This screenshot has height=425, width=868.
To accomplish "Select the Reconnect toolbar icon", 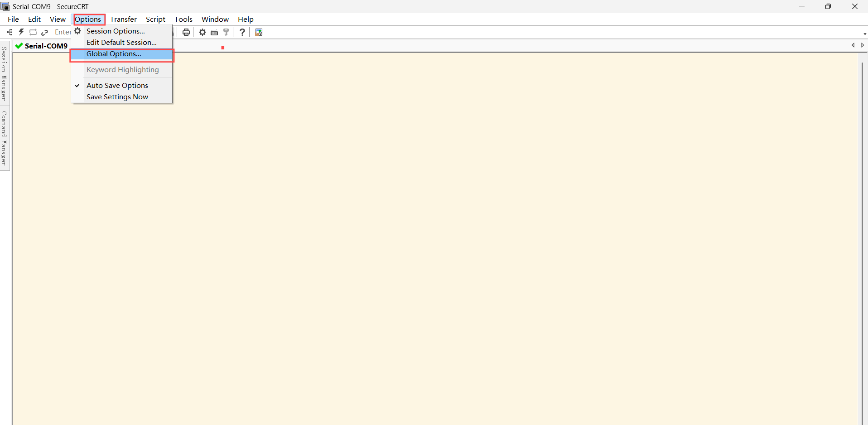I will [x=33, y=32].
